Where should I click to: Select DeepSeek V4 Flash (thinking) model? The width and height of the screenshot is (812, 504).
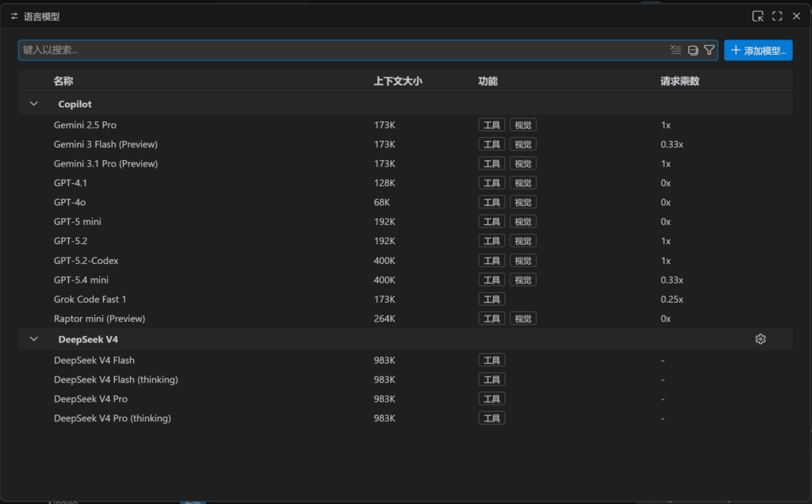pyautogui.click(x=116, y=380)
